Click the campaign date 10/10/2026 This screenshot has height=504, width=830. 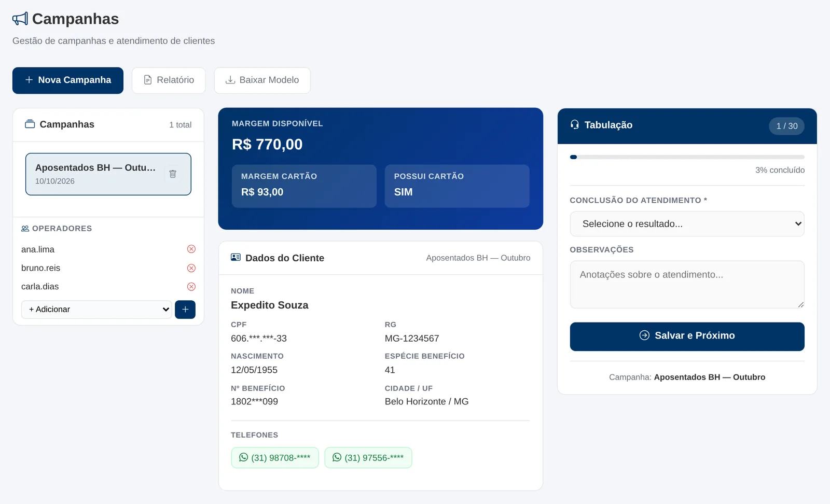pyautogui.click(x=55, y=181)
